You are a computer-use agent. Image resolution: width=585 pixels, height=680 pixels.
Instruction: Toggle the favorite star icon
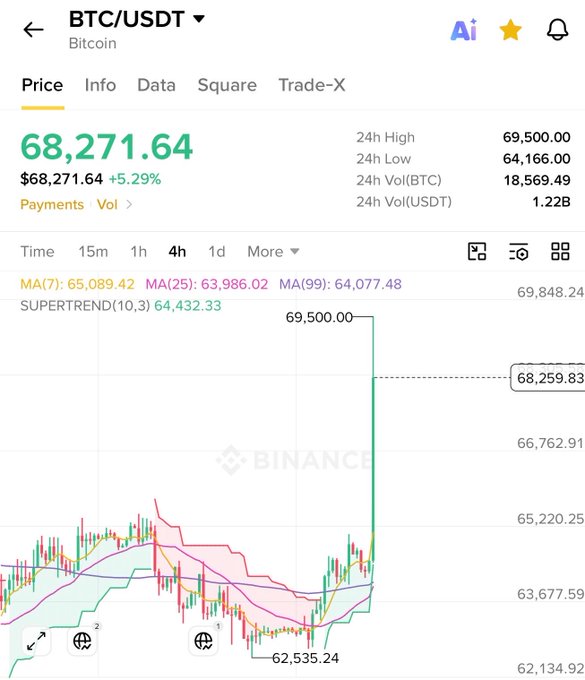[x=510, y=30]
